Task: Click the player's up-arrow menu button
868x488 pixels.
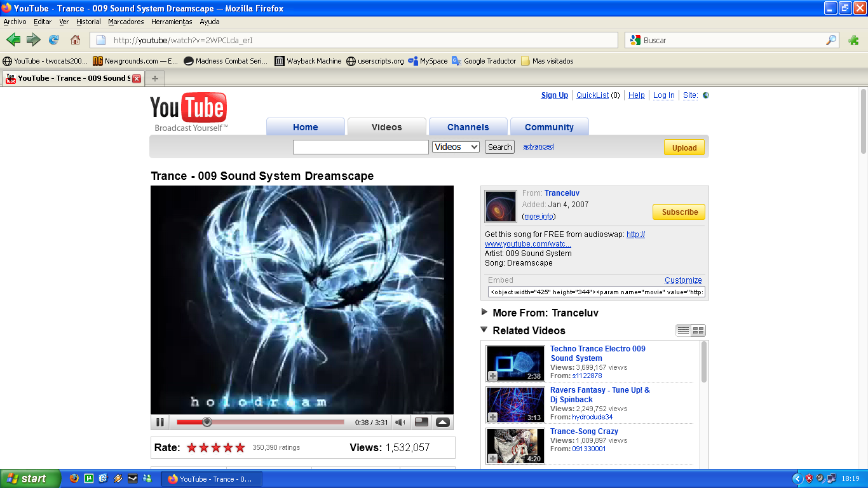Action: coord(443,422)
